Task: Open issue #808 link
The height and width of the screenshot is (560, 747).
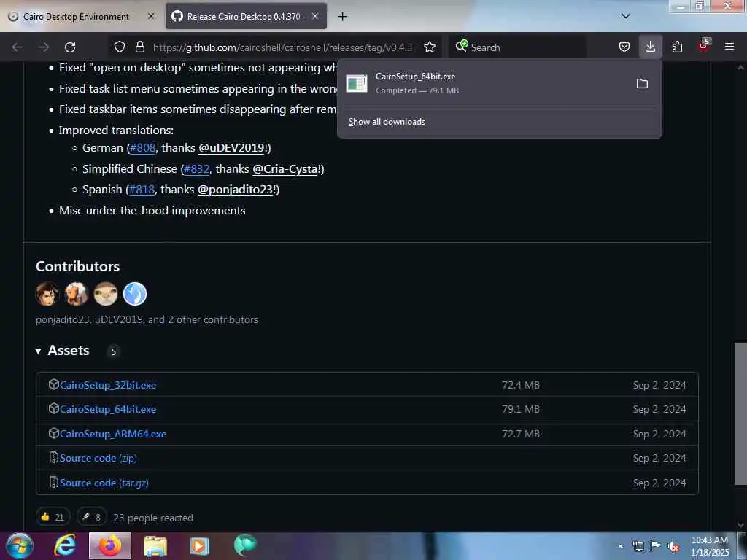Action: click(x=142, y=148)
